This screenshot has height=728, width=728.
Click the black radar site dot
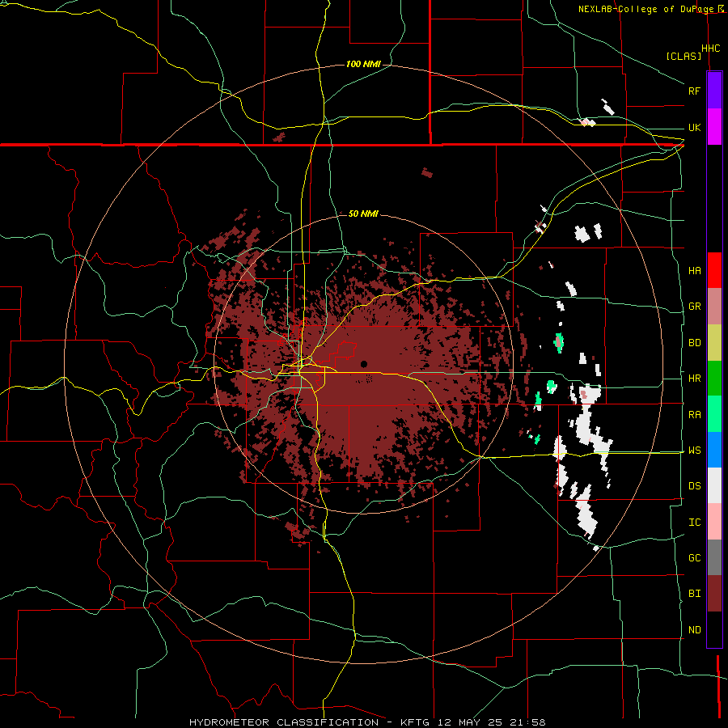[x=364, y=364]
